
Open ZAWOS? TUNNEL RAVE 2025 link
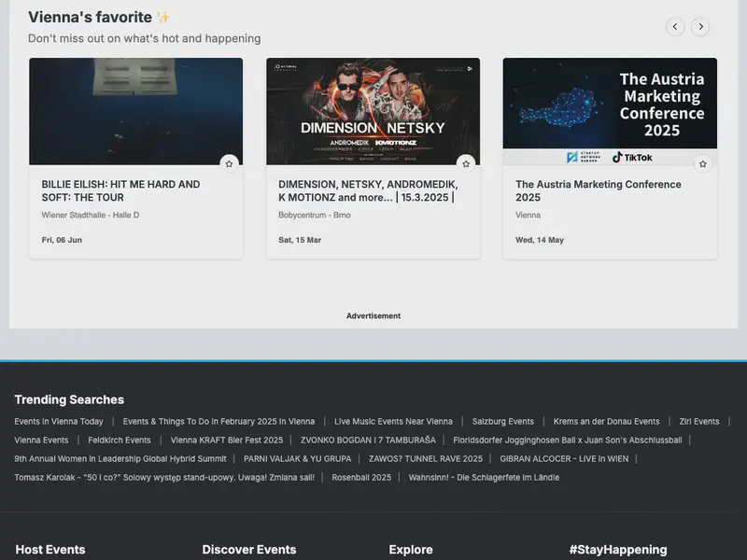pos(426,458)
